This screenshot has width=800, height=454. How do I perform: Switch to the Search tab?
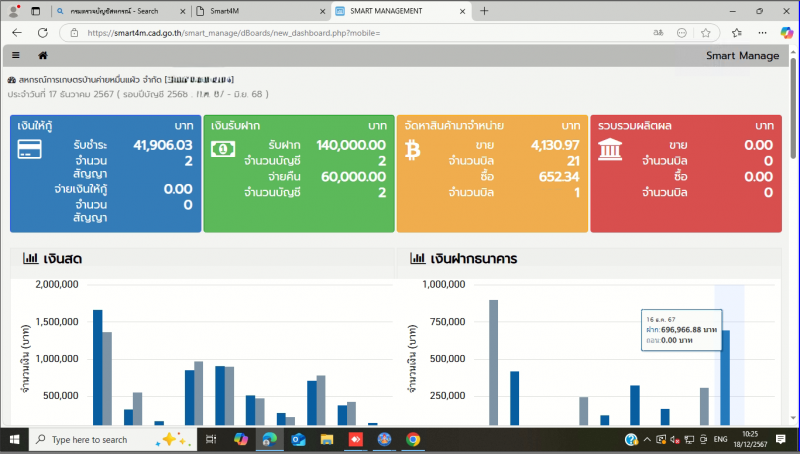(120, 11)
